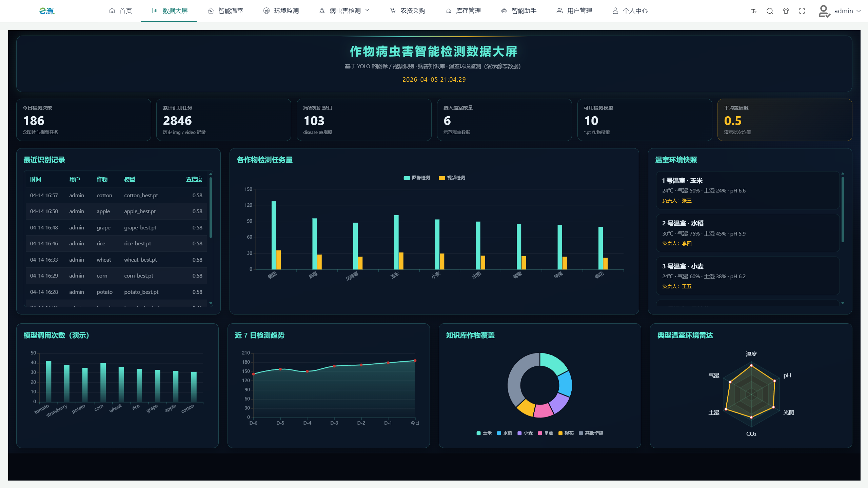This screenshot has height=488, width=868.
Task: Open 用户管理 menu item
Action: point(574,11)
